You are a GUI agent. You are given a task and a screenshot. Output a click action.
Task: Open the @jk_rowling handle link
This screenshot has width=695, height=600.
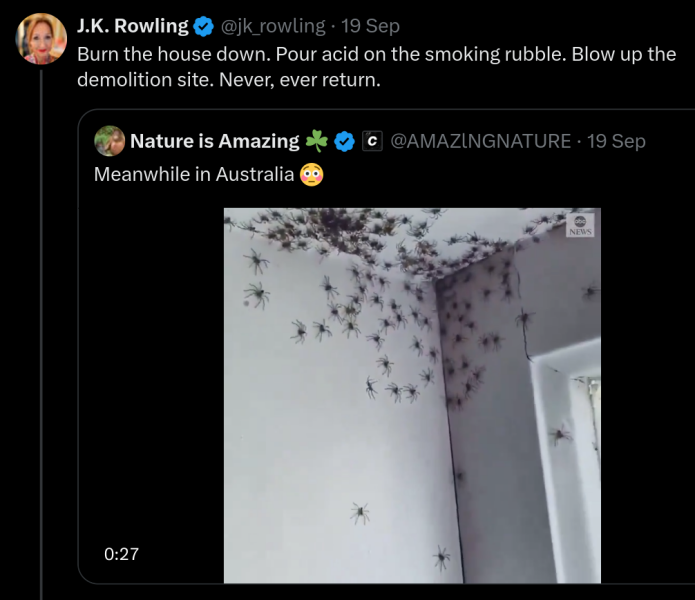coord(272,27)
